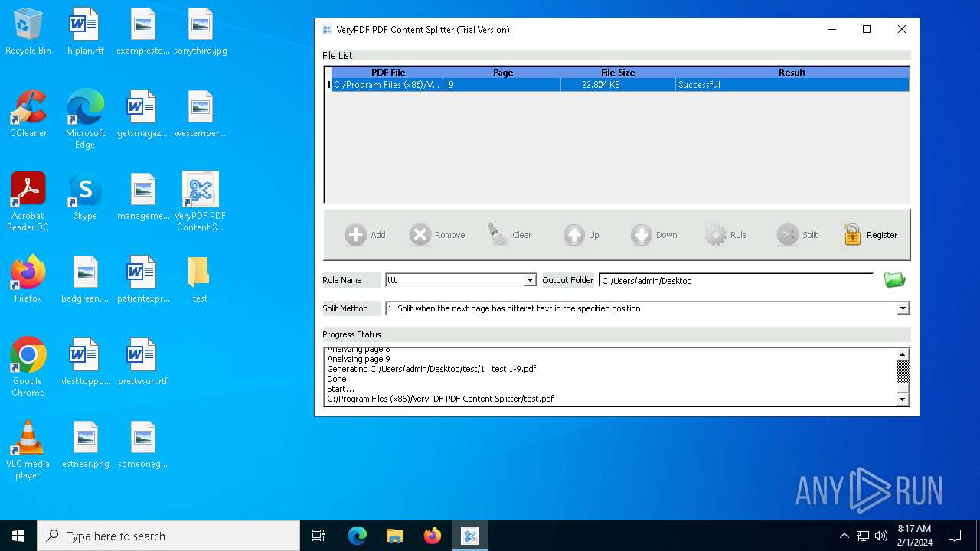Show hidden tray icons chevron
Screen dimensions: 980x551
(x=844, y=536)
